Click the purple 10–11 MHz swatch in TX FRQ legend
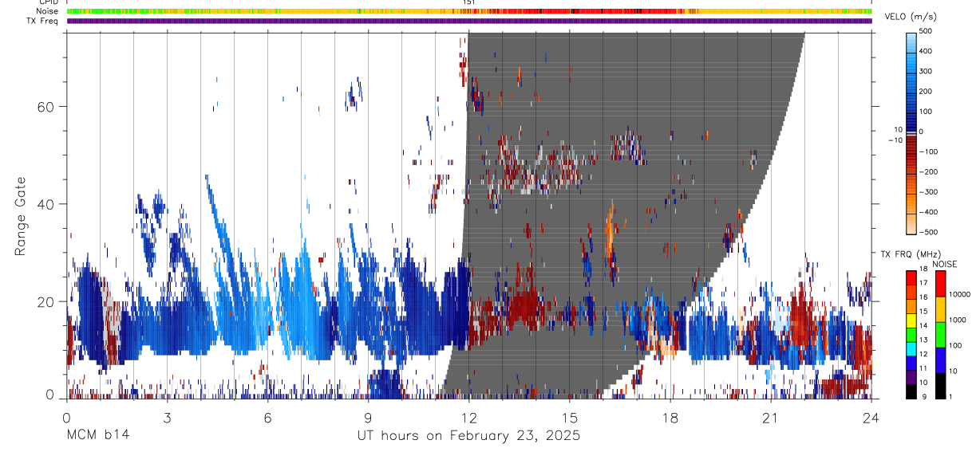Screen dimensions: 980x452 click(912, 377)
